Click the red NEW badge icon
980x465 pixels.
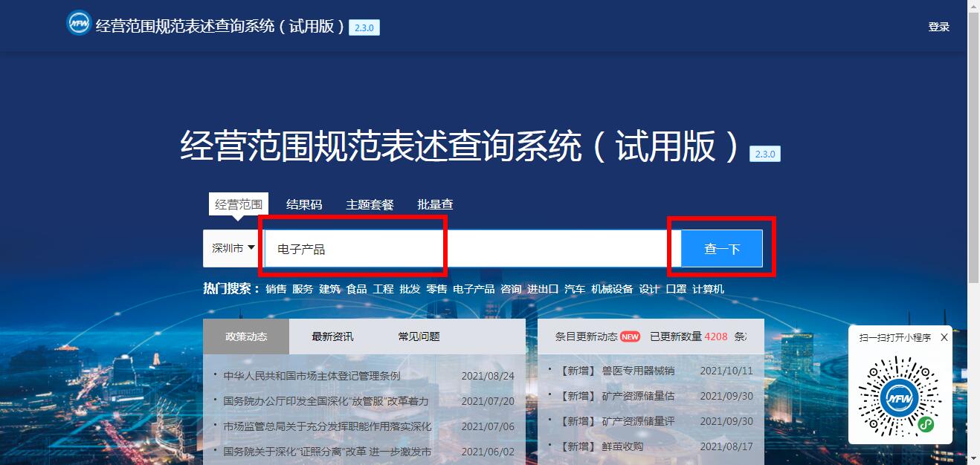(x=630, y=336)
